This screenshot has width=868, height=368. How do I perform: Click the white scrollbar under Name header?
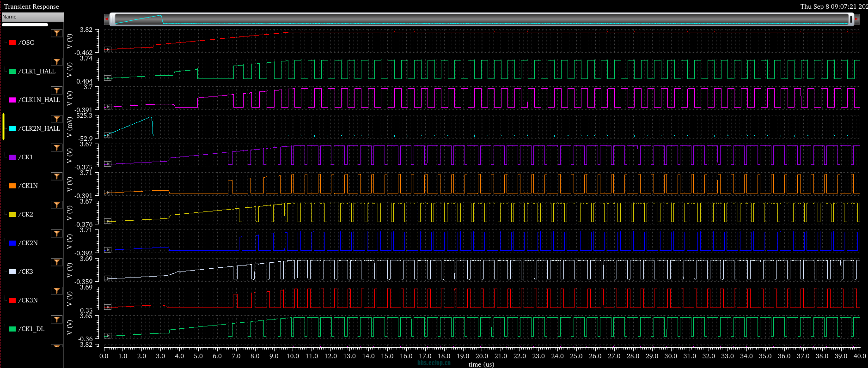(x=25, y=24)
